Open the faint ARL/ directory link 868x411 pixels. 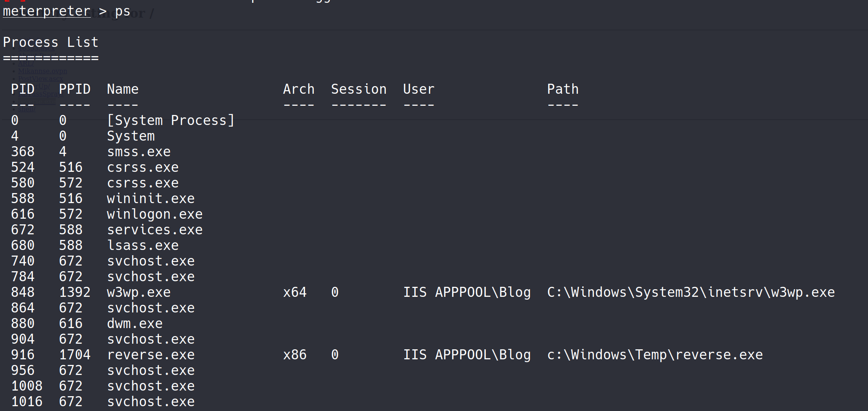26,63
